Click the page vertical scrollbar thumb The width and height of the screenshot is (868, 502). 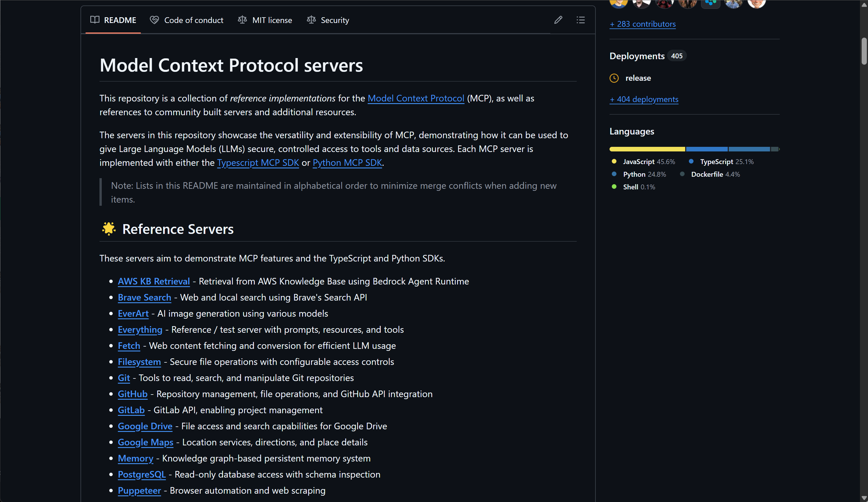(x=864, y=51)
